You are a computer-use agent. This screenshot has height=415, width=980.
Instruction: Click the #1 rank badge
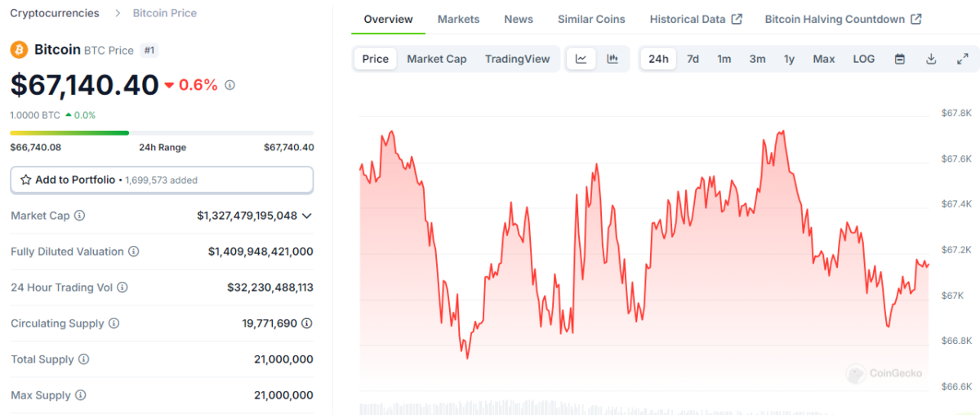click(149, 50)
